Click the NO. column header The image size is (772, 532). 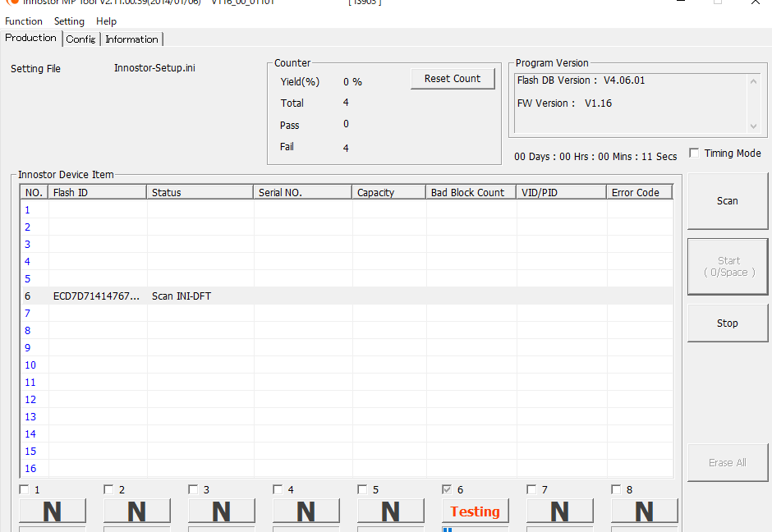point(34,192)
